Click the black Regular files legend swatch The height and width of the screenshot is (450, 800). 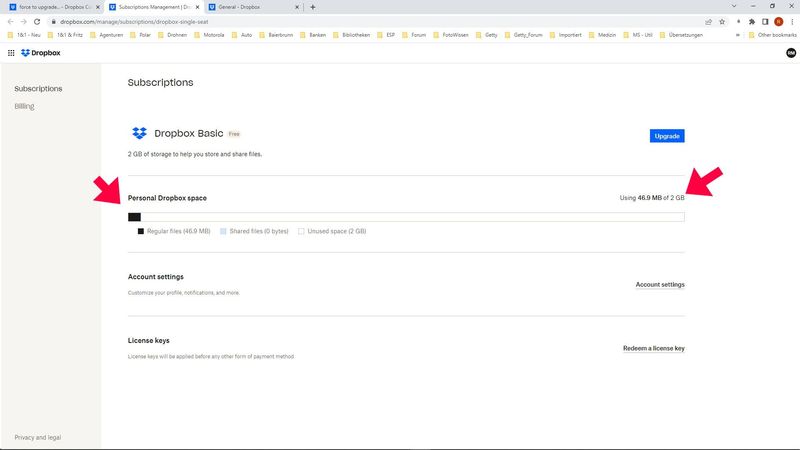(x=141, y=231)
